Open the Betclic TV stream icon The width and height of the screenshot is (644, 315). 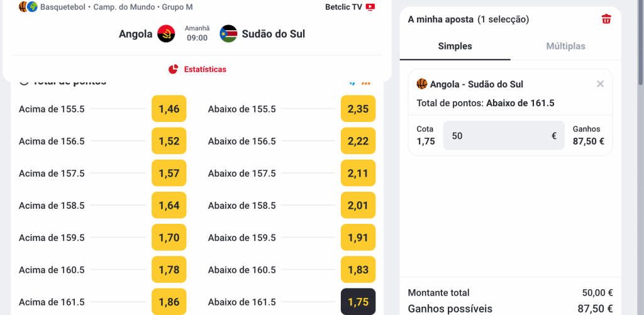tap(370, 7)
